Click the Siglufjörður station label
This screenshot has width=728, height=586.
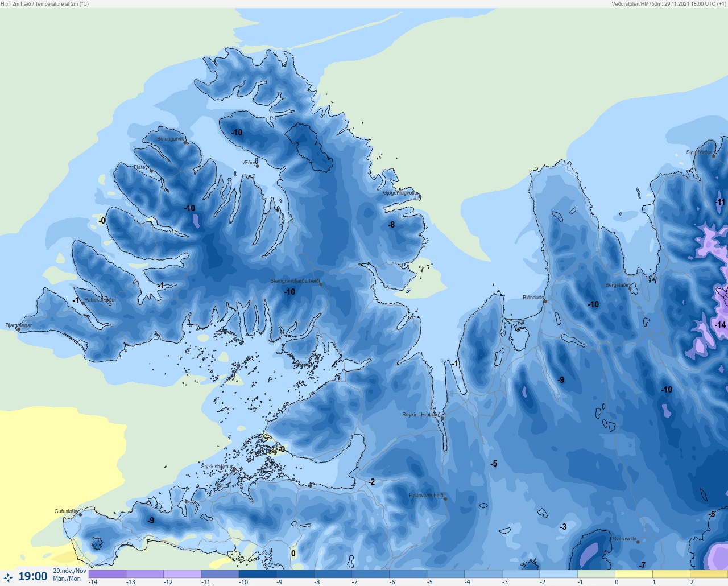[699, 152]
